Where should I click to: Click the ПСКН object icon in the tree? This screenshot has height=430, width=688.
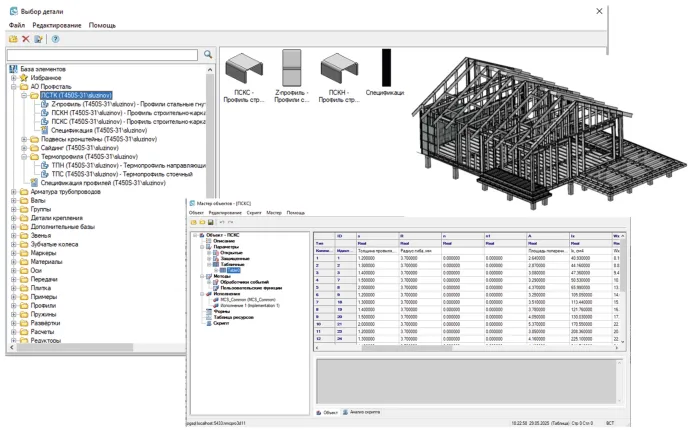click(x=45, y=113)
